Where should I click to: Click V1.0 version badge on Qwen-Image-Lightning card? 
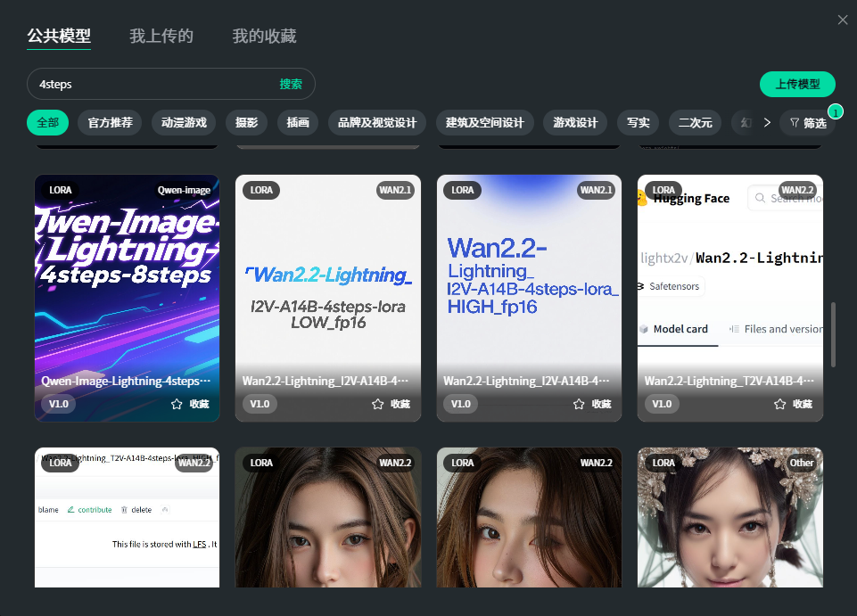[x=59, y=404]
